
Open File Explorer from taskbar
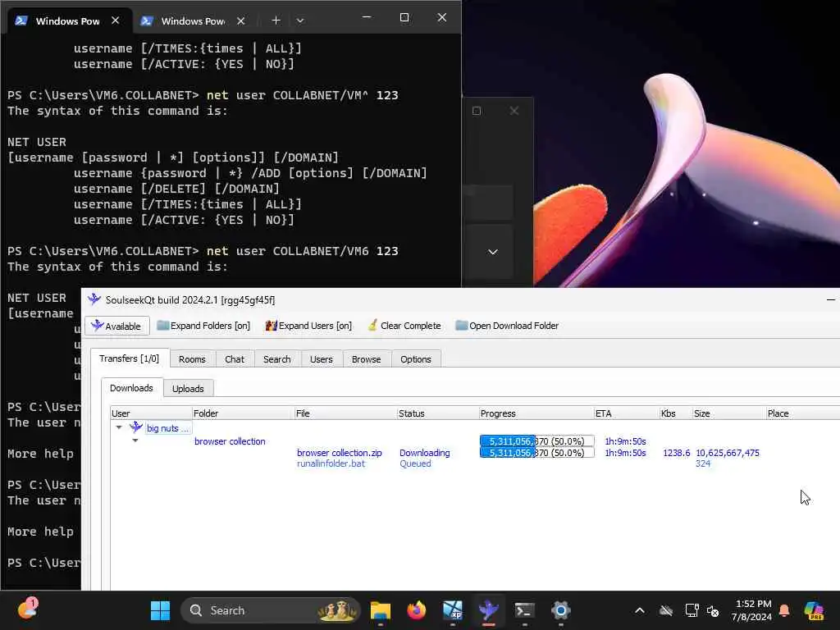[381, 610]
